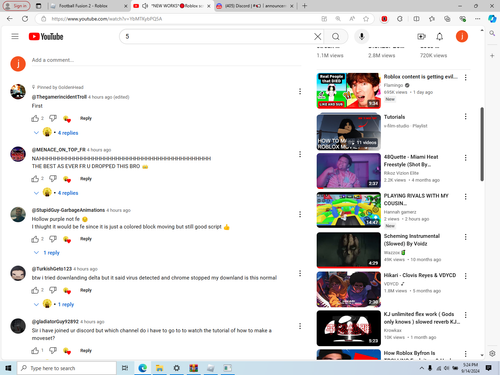Open Roblox content is getting evil thumbnail
This screenshot has height=375, width=500.
tap(349, 91)
